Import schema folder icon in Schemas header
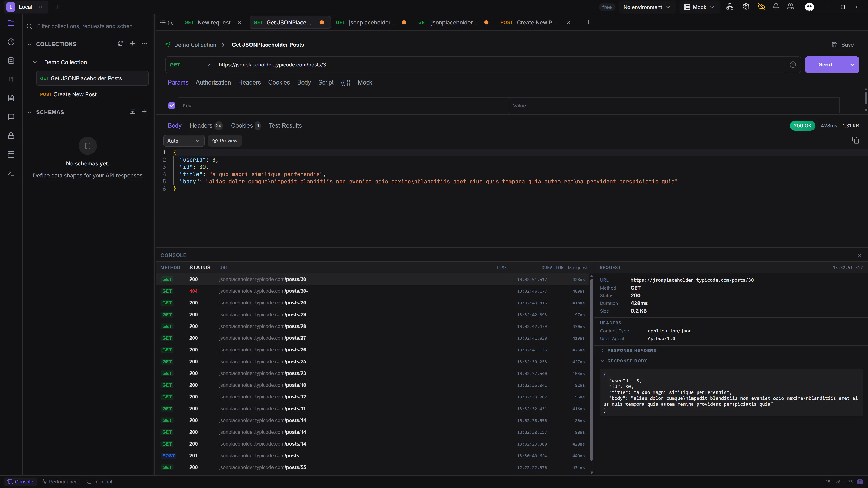The image size is (868, 488). coord(132,111)
